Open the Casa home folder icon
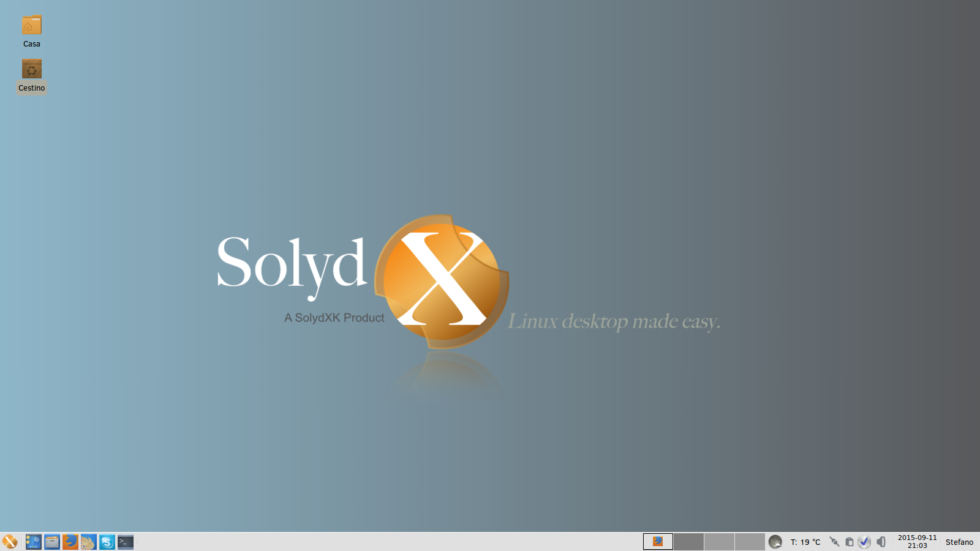This screenshot has width=980, height=551. 32,26
